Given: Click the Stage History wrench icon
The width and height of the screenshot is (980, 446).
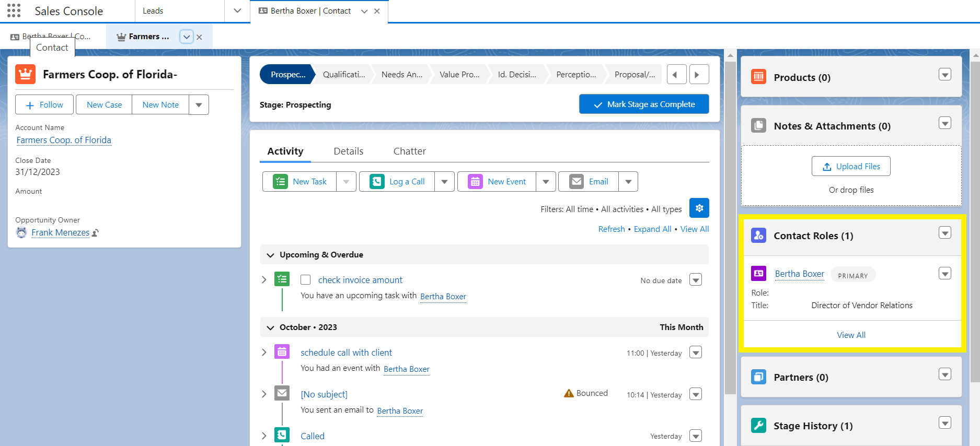Looking at the screenshot, I should click(758, 425).
